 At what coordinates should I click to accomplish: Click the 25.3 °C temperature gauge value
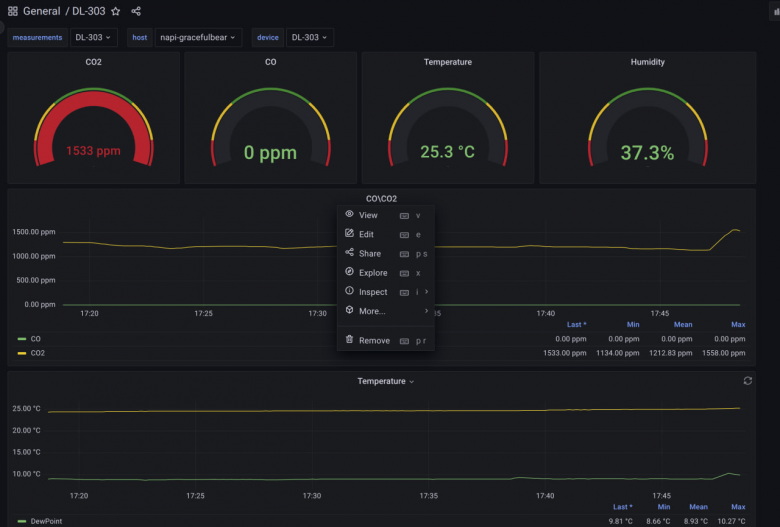tap(447, 152)
